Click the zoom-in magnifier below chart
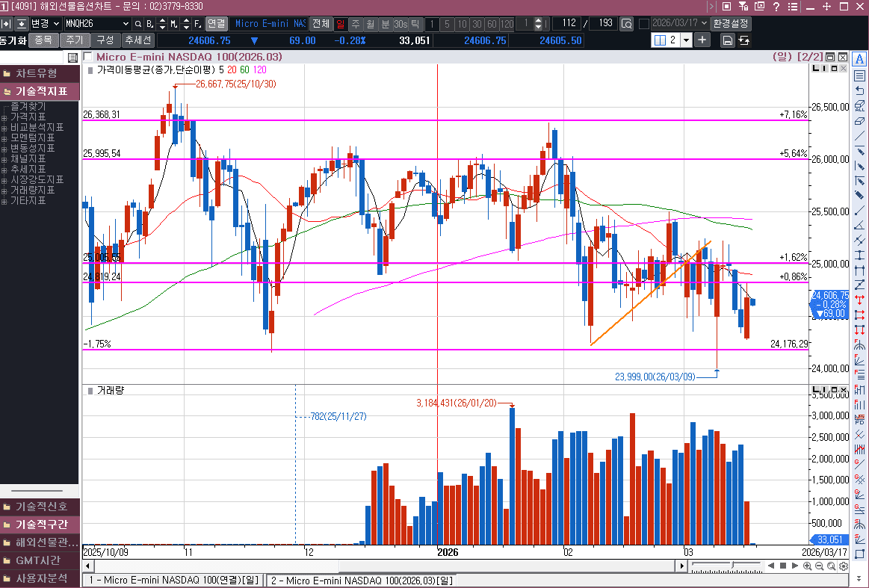869x588 pixels. (808, 566)
